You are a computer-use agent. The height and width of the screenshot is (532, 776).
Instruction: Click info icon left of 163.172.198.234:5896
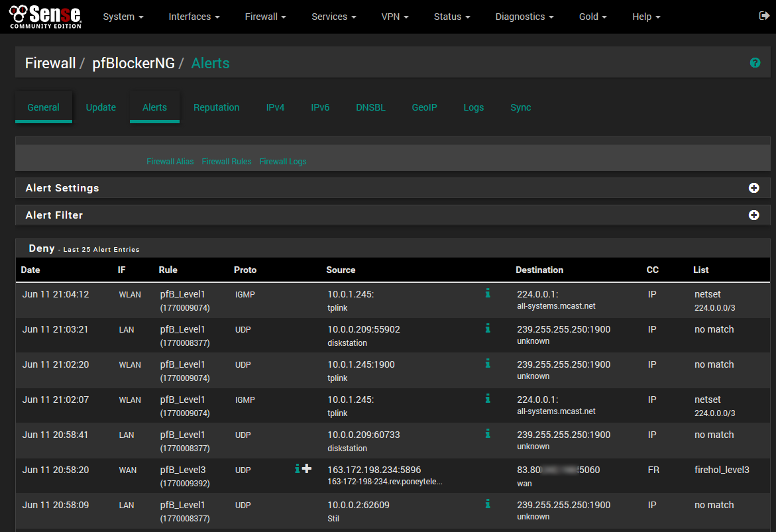click(298, 468)
